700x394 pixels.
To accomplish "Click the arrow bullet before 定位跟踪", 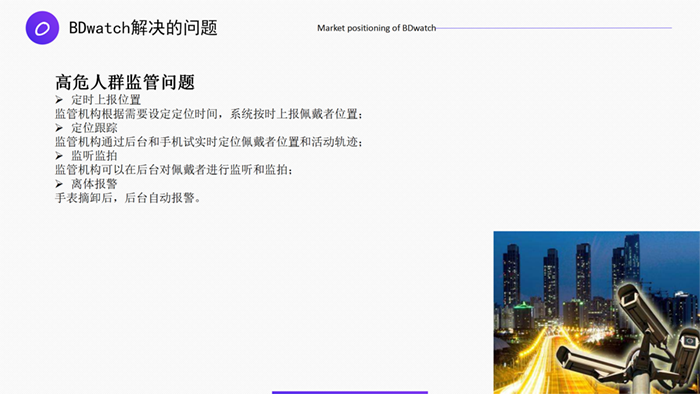I will click(59, 128).
